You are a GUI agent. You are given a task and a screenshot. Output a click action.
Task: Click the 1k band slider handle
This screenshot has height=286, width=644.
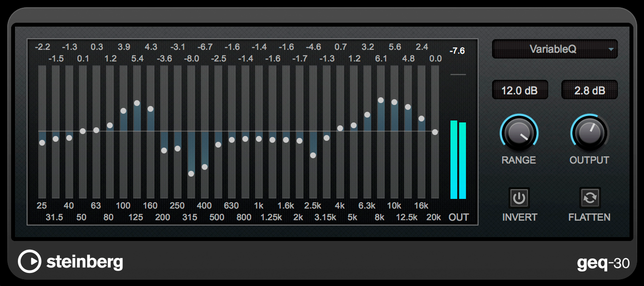click(x=259, y=139)
